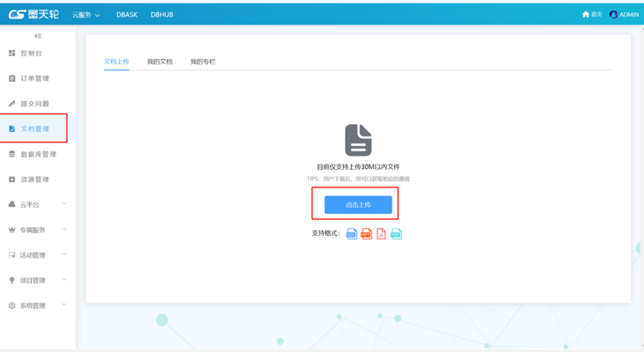Click the ADMIN account name
644x352 pixels.
tap(629, 14)
